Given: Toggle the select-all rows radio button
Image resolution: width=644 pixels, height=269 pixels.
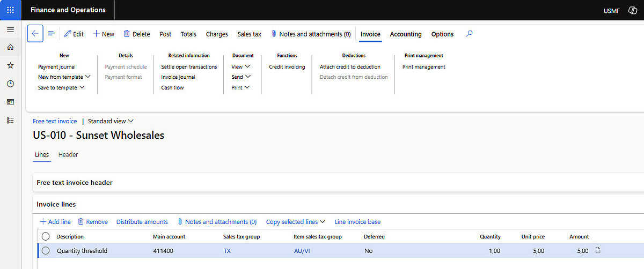Looking at the screenshot, I should 46,236.
